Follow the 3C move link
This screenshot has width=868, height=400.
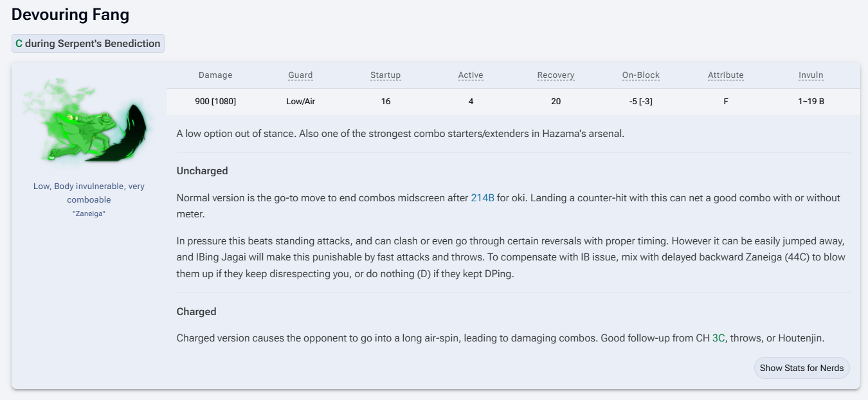click(718, 338)
